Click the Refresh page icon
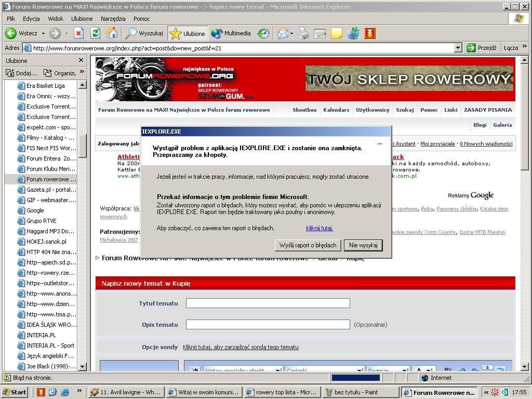 [x=96, y=33]
